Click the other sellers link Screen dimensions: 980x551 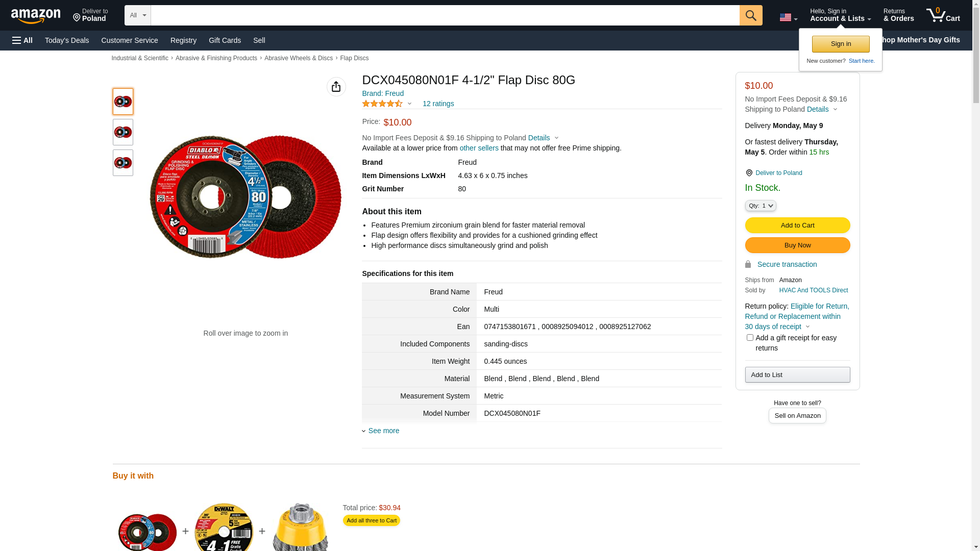479,148
